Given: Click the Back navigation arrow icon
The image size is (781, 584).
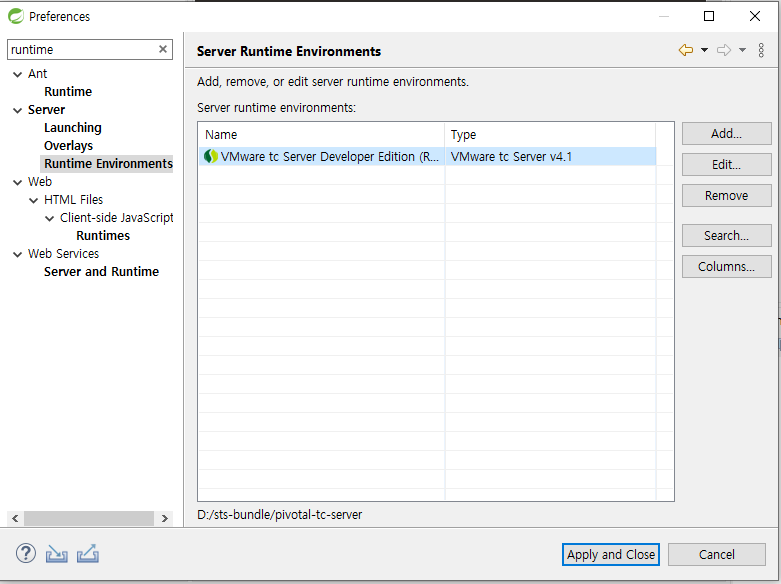Looking at the screenshot, I should click(x=686, y=50).
